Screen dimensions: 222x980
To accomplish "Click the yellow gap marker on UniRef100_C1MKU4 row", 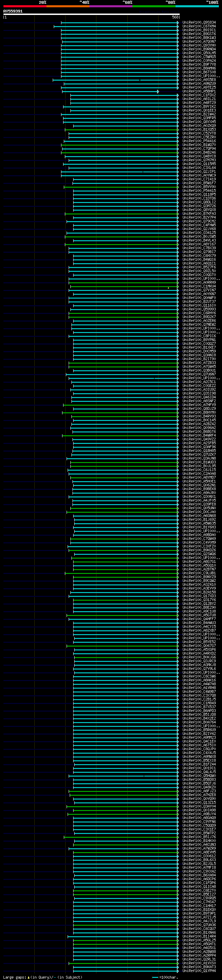I will 169,288.
